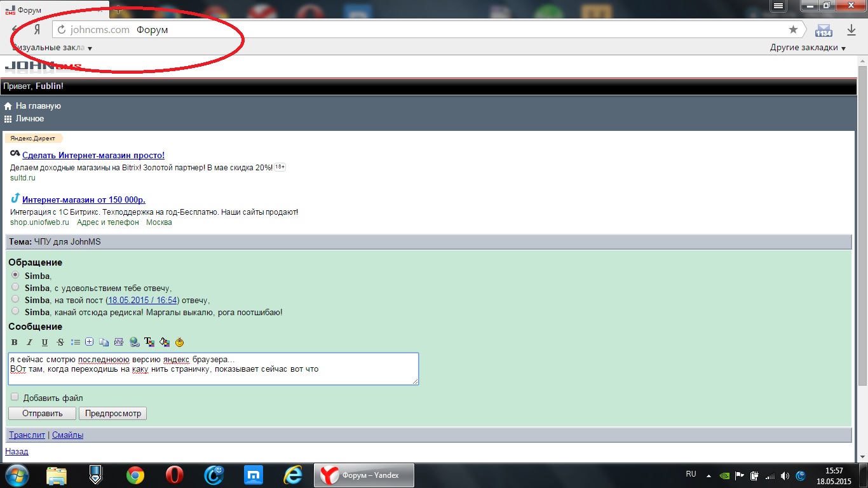
Task: Apply italic formatting in message editor
Action: (29, 342)
